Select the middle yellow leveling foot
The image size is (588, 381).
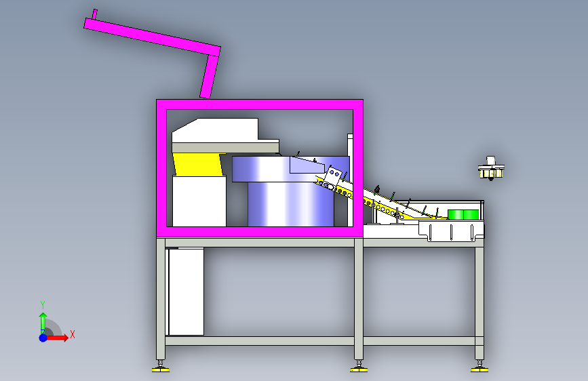click(359, 370)
